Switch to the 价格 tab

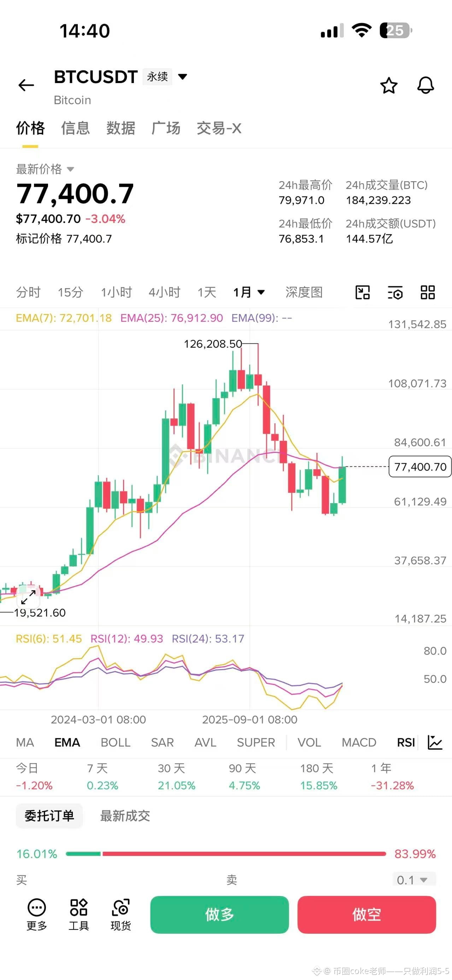click(30, 128)
